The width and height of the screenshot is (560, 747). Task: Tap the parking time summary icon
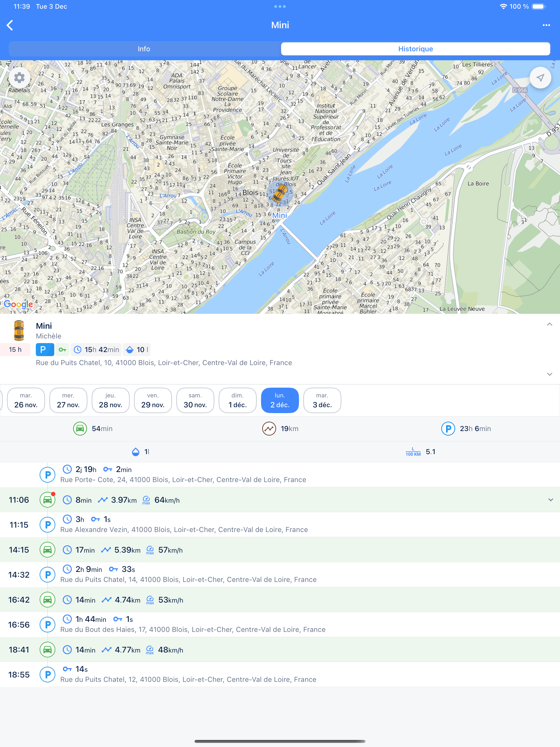[448, 429]
